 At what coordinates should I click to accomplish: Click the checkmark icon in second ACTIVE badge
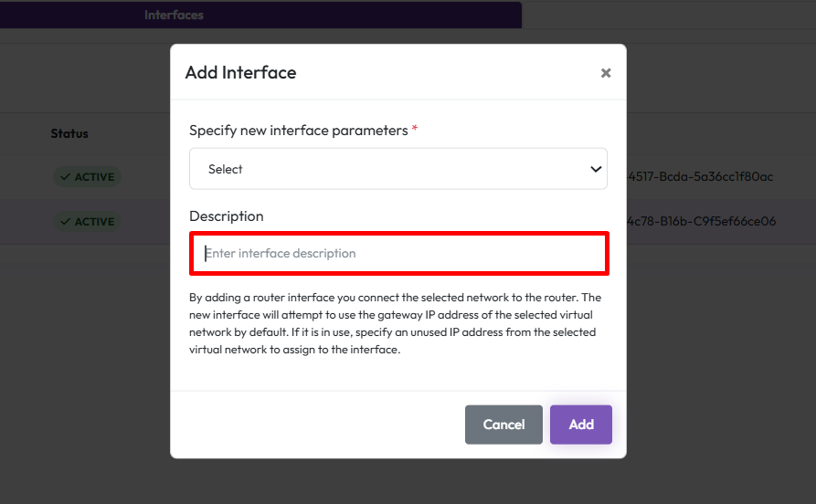66,222
